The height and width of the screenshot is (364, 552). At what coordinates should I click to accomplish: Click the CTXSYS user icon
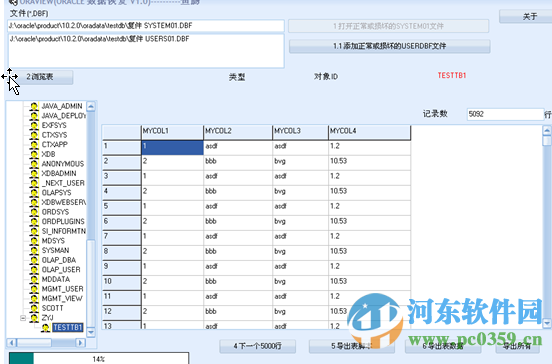coord(34,135)
